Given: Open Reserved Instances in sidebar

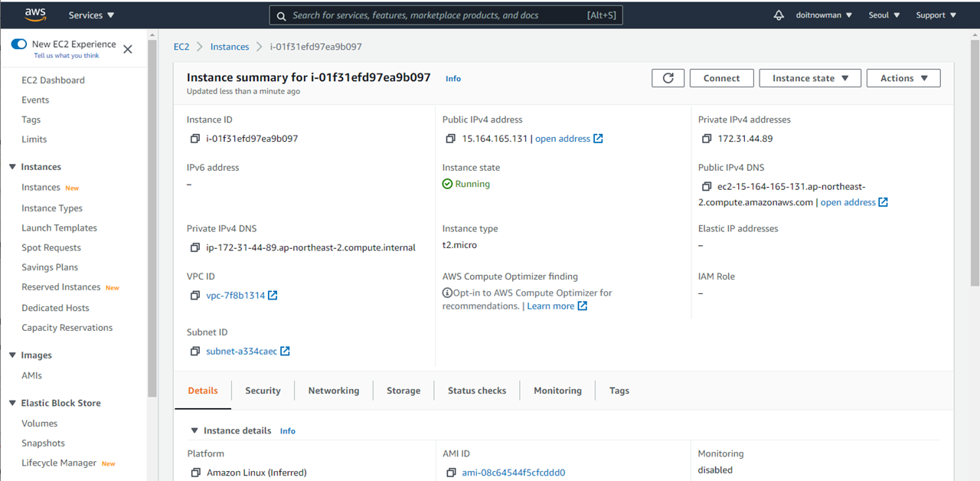Looking at the screenshot, I should coord(61,287).
